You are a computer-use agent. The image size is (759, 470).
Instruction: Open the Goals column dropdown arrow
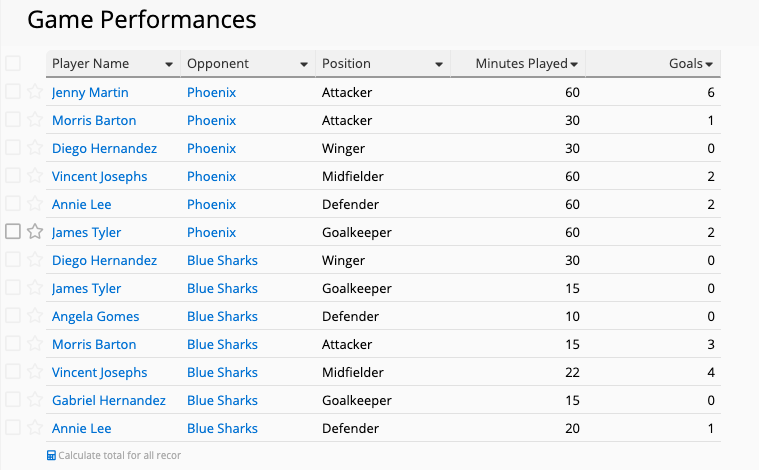pos(709,64)
